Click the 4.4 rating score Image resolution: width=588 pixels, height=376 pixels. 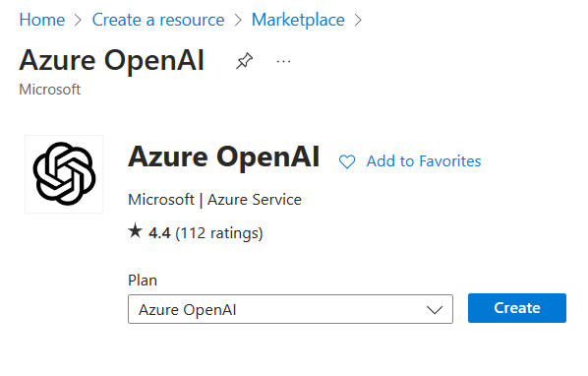coord(159,233)
